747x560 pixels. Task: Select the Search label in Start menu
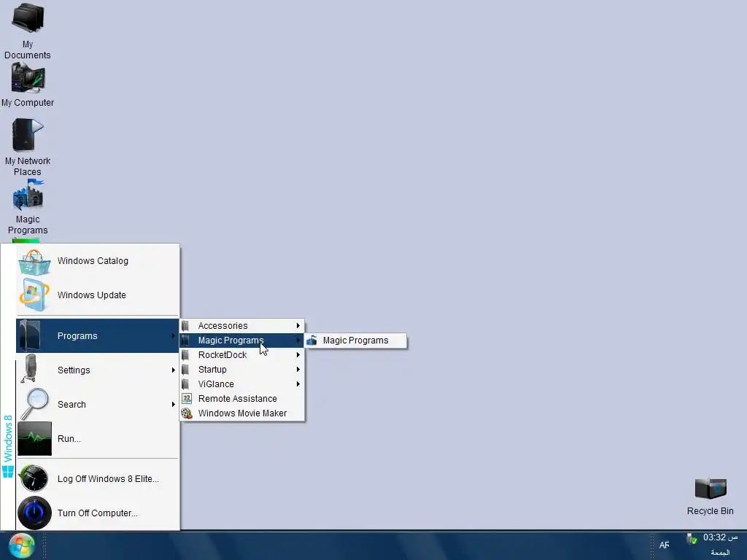pos(72,404)
